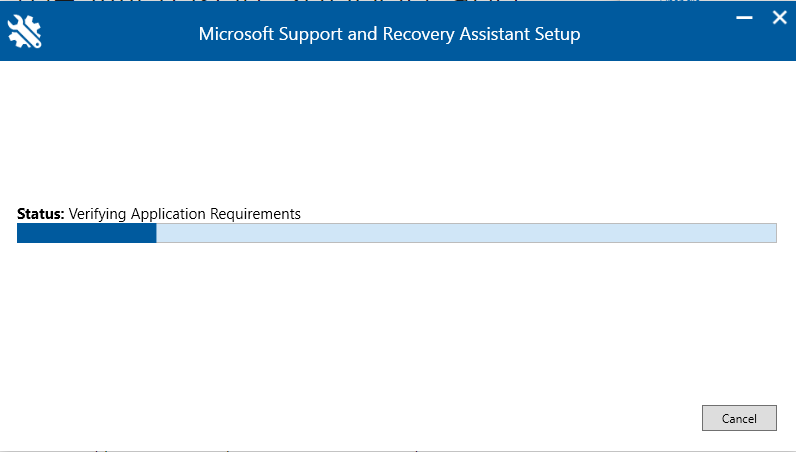Click empty white area between progress bar and Cancel
The image size is (796, 452).
(x=400, y=330)
